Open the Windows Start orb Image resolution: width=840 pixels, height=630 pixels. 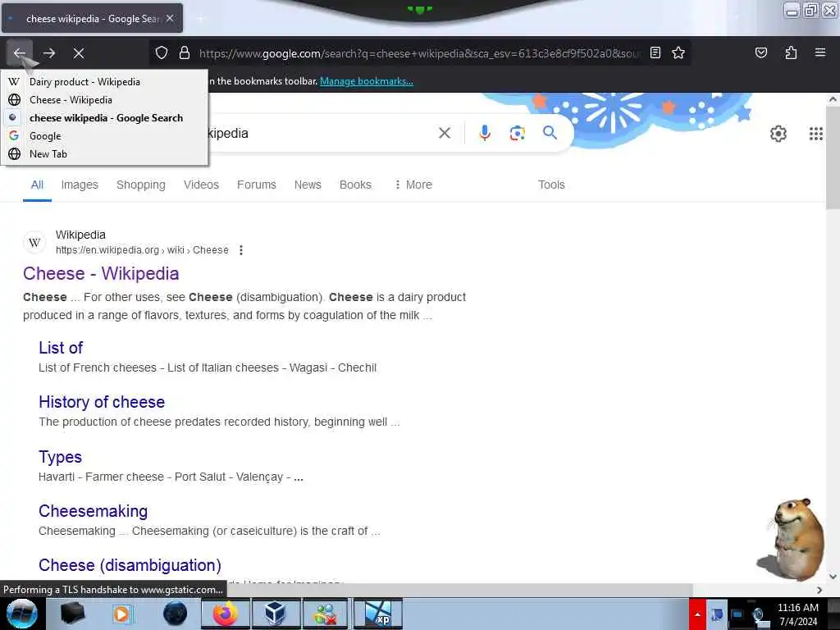point(21,614)
